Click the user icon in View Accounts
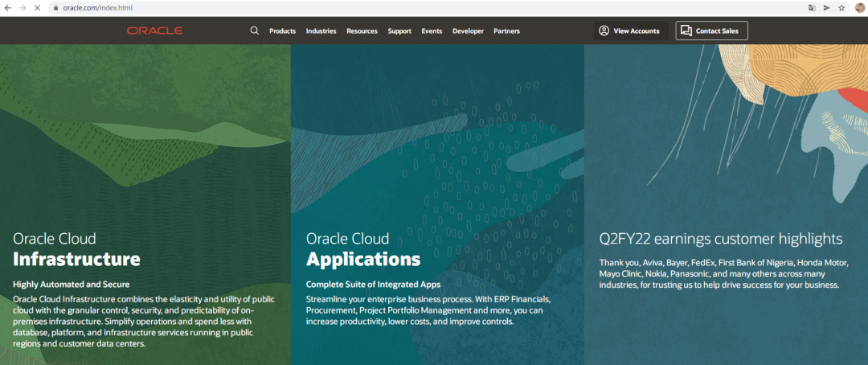 coord(604,31)
